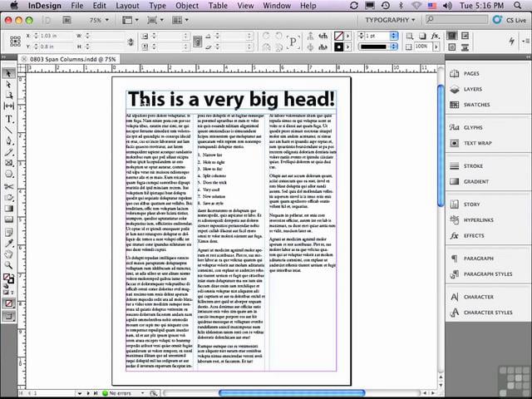Select the Hand tool
The image size is (532, 399).
(x=8, y=254)
